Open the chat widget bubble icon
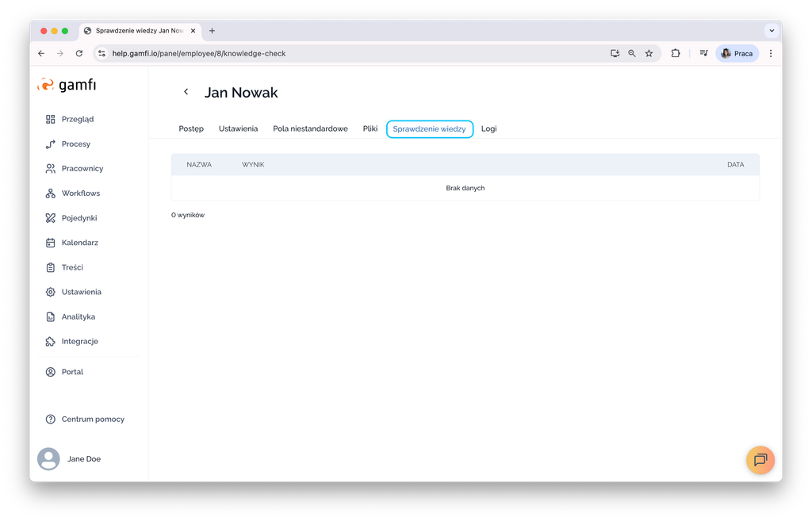Screen dimensions: 812x521 [x=760, y=460]
